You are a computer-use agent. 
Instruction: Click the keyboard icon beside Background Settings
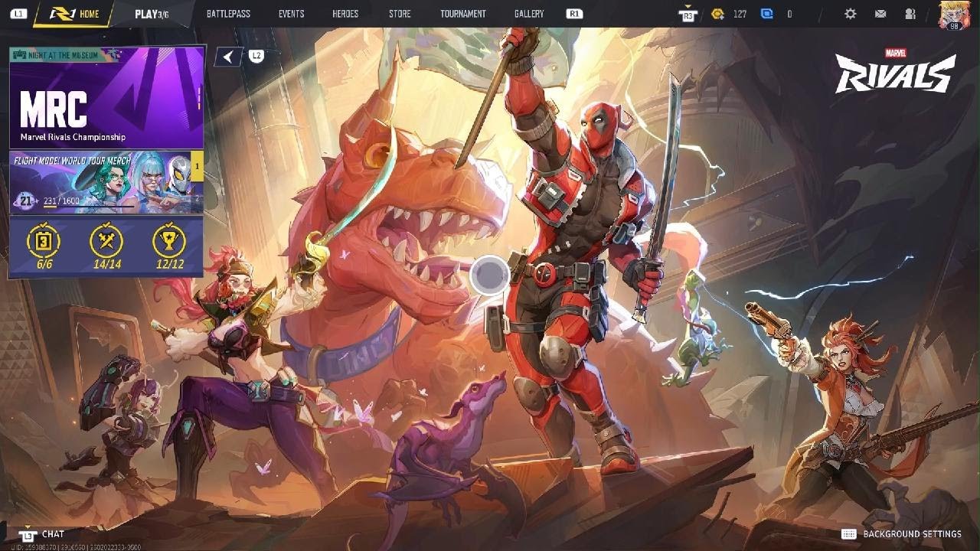pos(848,534)
